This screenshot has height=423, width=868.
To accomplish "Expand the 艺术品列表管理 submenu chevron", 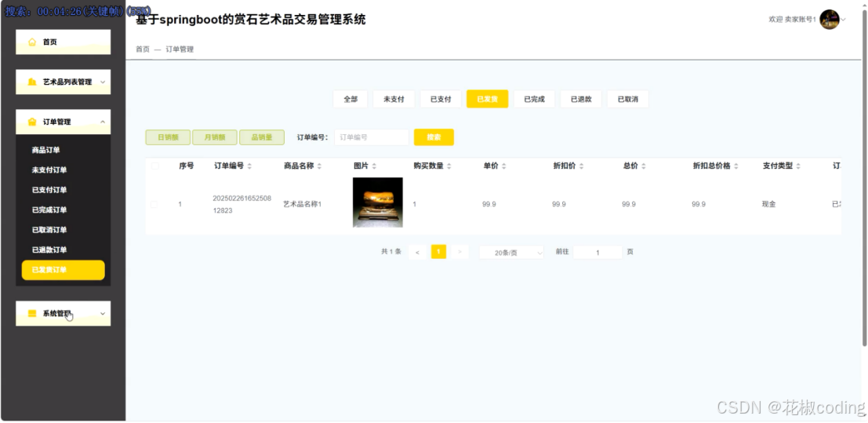I will coord(103,82).
